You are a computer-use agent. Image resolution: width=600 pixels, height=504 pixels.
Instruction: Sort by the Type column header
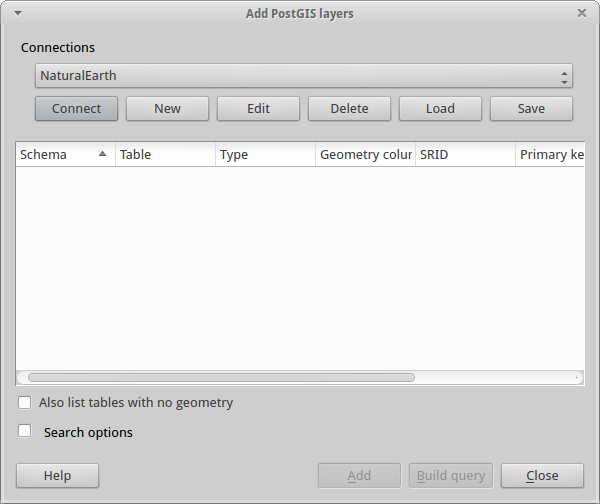pos(266,155)
